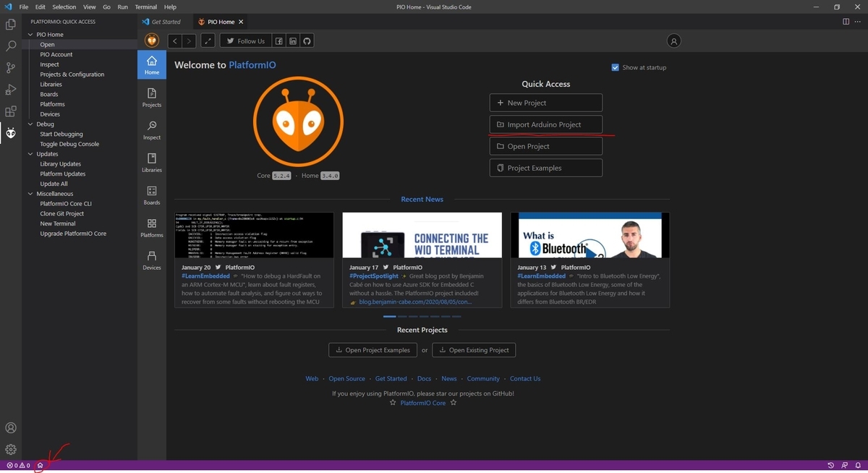Open Devices in PIO Home sidebar

152,260
